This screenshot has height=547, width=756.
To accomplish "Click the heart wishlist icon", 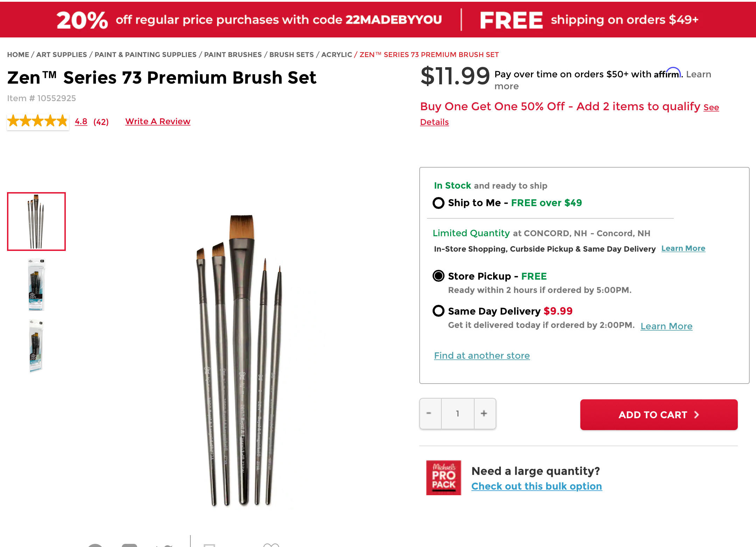I will [271, 545].
